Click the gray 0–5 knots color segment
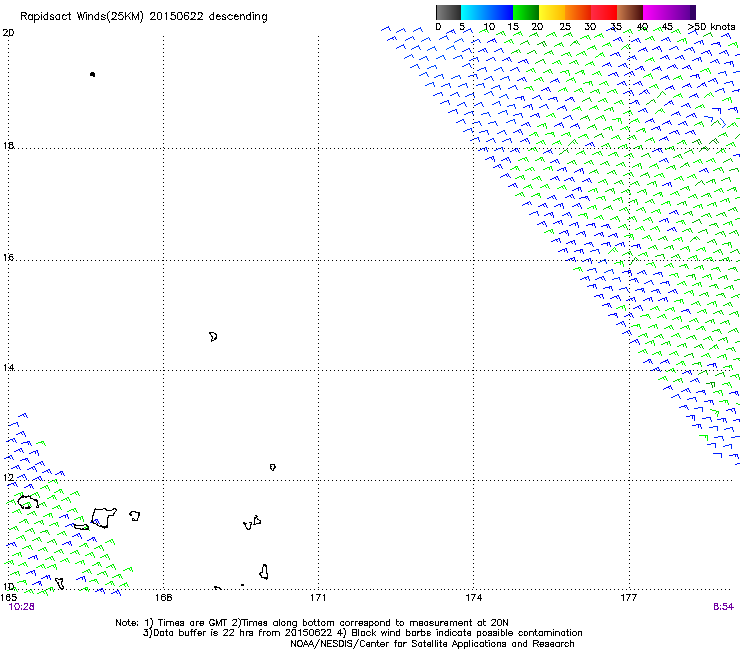740x650 pixels. coord(448,12)
